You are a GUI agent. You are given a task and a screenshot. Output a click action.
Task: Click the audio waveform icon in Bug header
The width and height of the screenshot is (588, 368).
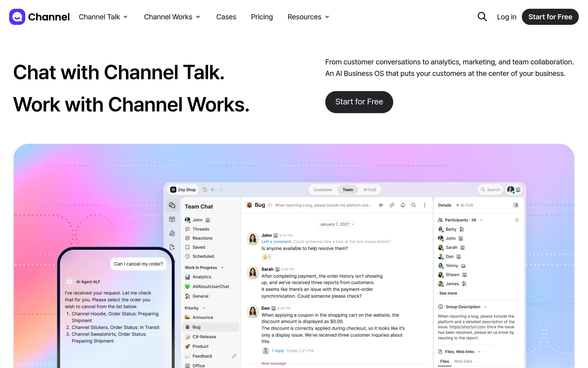381,205
